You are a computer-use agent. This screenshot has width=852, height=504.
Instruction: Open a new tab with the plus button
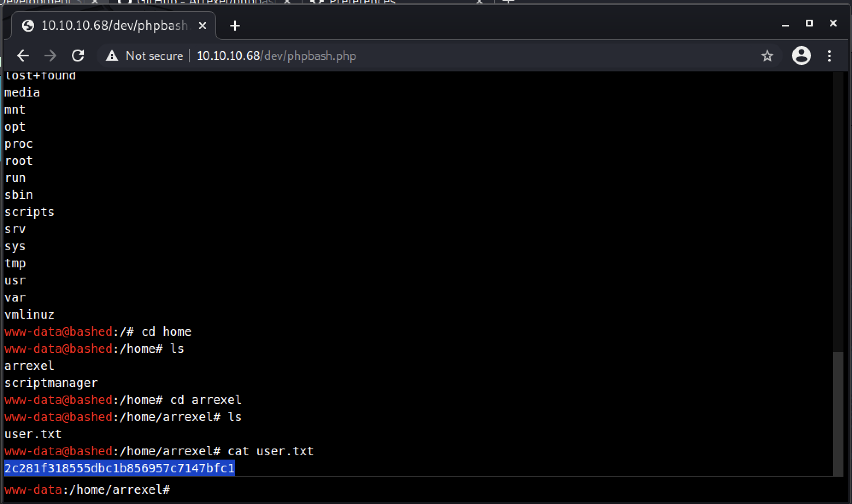click(x=235, y=26)
